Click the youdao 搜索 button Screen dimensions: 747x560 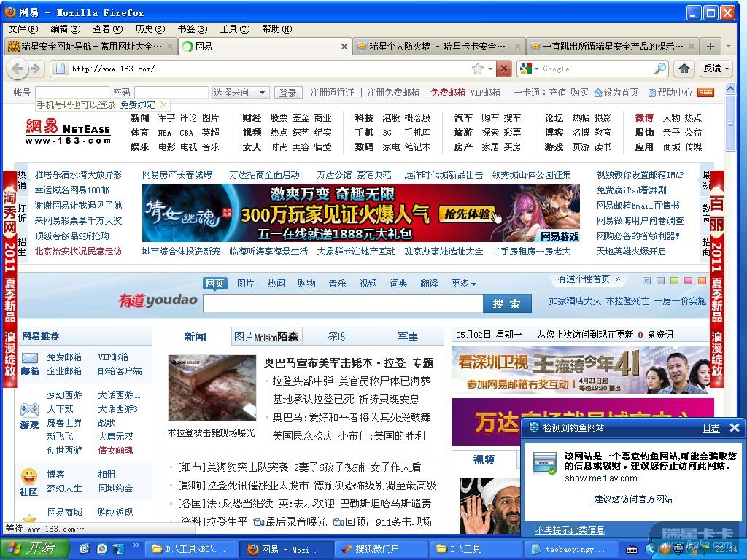[507, 304]
